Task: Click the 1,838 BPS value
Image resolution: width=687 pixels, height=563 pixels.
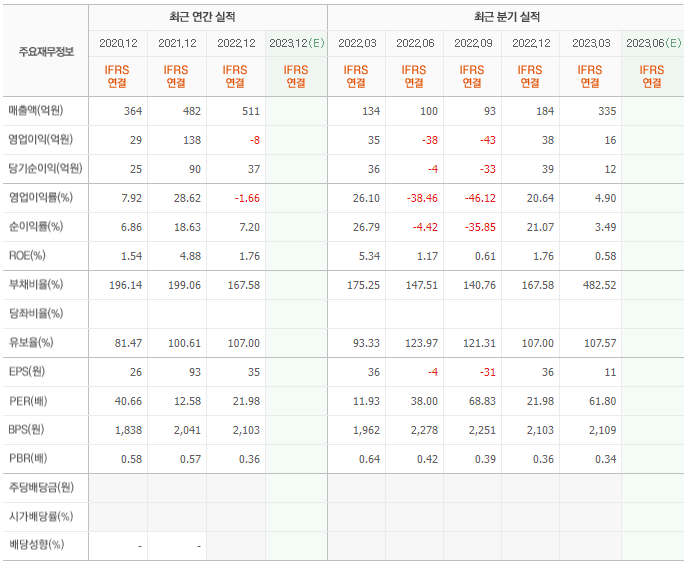Action: tap(128, 430)
